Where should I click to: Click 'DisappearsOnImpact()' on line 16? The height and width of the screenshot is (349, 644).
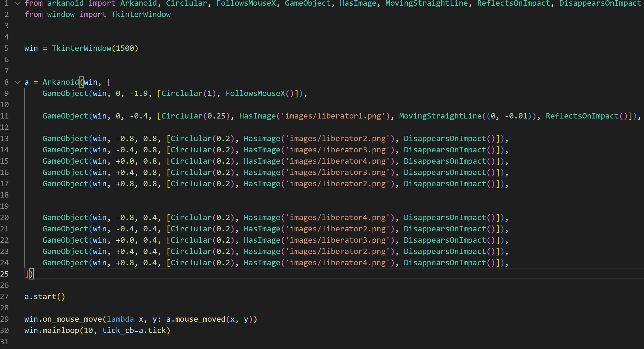pos(449,173)
